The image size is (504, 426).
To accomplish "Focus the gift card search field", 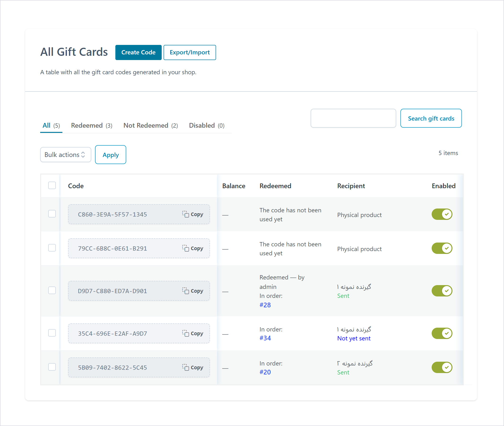I will click(x=353, y=118).
